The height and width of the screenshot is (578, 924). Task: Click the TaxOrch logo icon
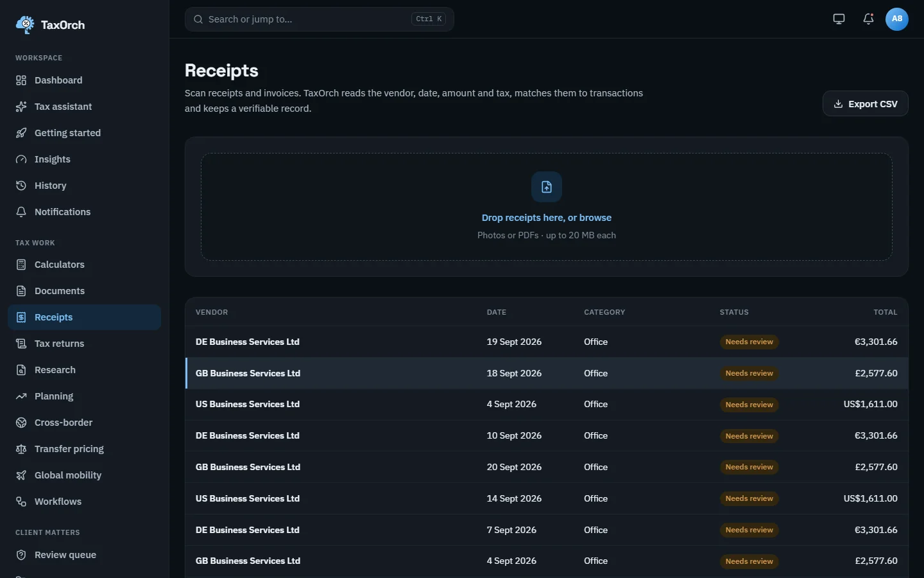(25, 24)
